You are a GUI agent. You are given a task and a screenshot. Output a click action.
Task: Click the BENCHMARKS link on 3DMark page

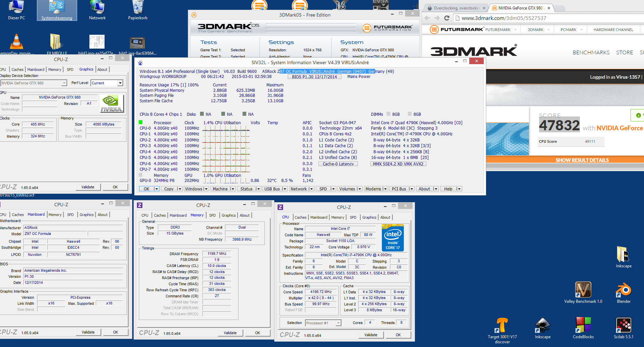point(591,53)
